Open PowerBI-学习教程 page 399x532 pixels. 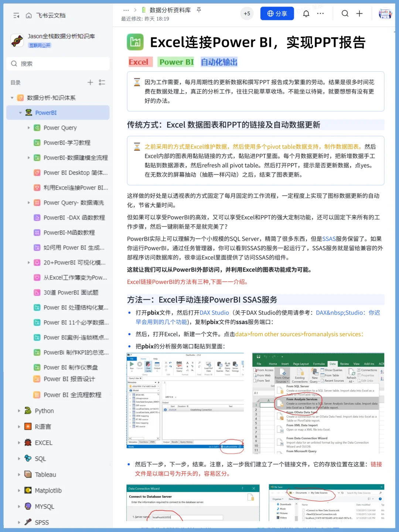tap(67, 143)
